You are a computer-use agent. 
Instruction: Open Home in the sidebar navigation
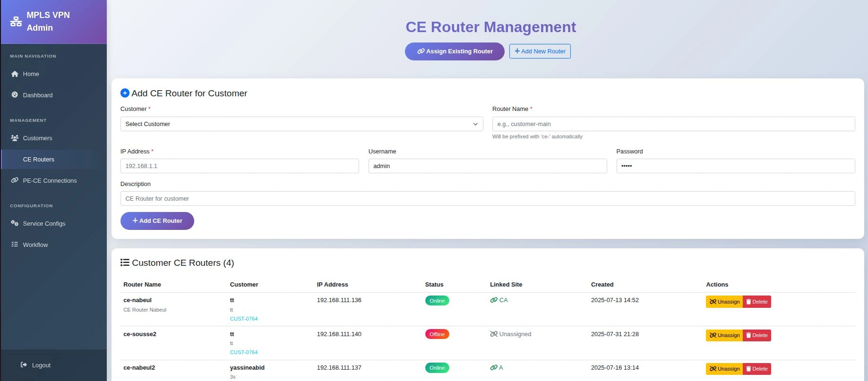(x=54, y=74)
